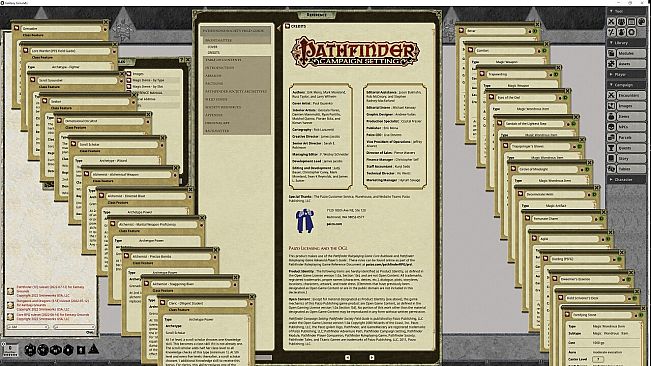Open the Modifiers tool icon
The image size is (651, 366).
611,32
